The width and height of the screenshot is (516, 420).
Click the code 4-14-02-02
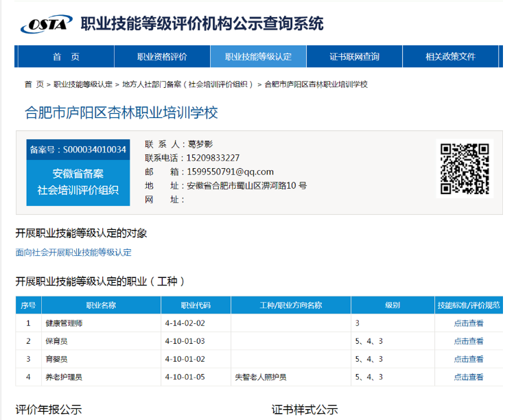[185, 323]
